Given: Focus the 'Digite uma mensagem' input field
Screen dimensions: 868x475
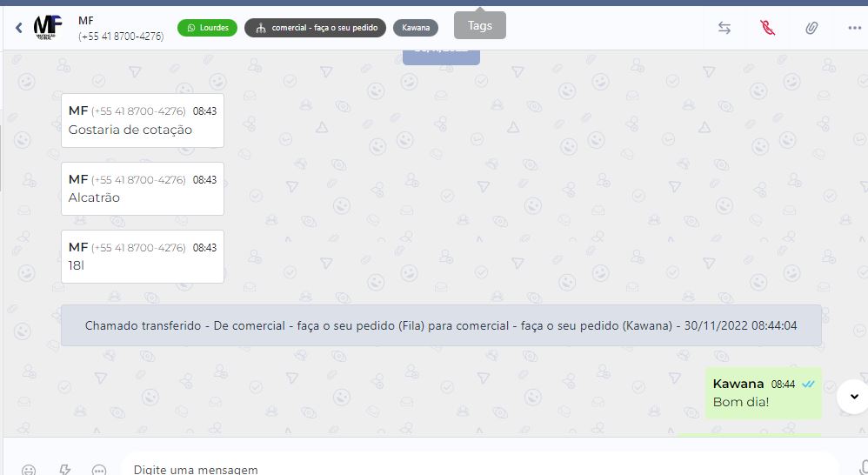Looking at the screenshot, I should tap(478, 469).
